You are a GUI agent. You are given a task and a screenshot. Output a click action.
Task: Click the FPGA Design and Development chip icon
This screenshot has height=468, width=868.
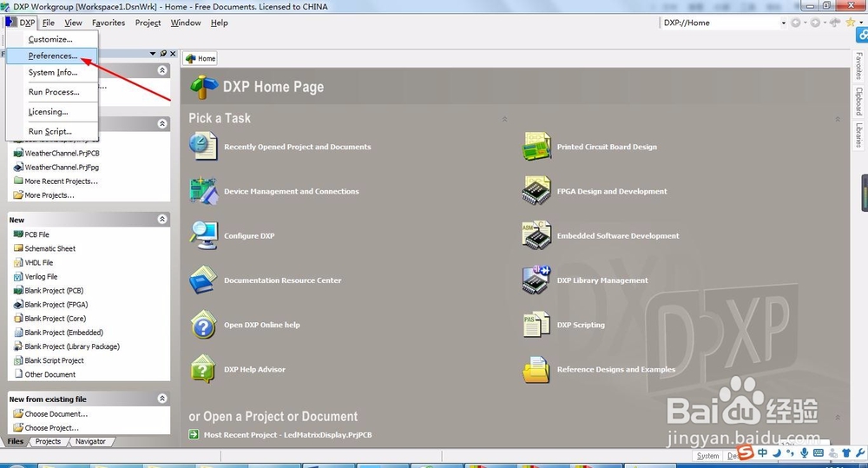tap(536, 191)
